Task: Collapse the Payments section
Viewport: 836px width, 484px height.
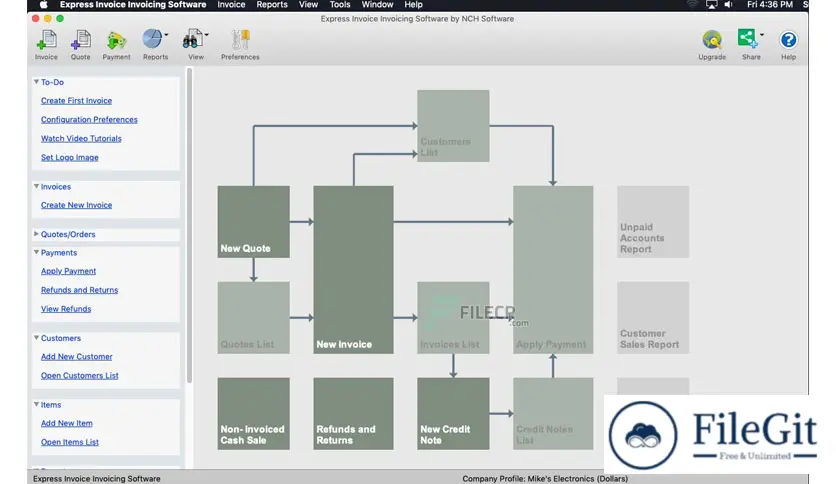Action: pos(36,252)
